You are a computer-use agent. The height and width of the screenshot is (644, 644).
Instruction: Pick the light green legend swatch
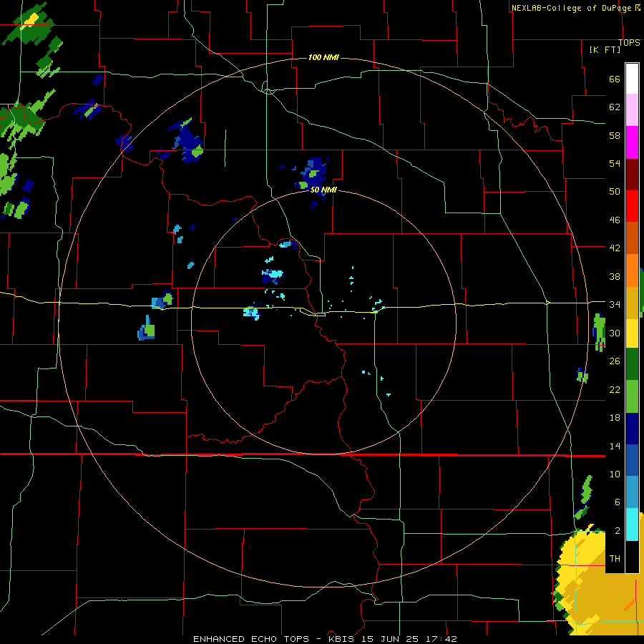(x=632, y=396)
